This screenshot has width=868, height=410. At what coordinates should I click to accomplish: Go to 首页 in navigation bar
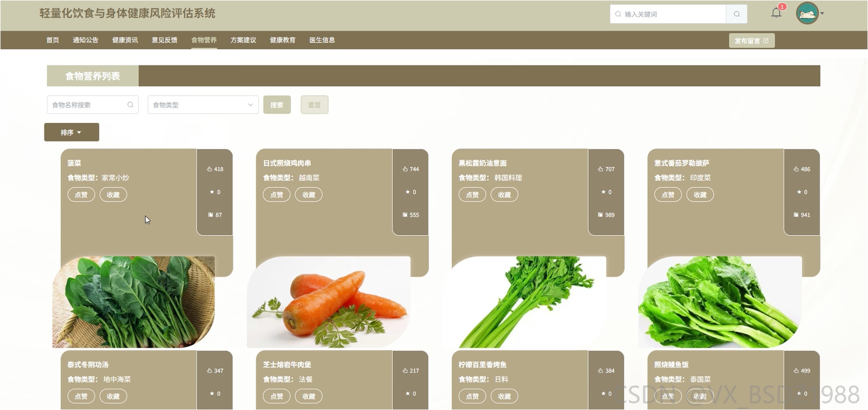pyautogui.click(x=53, y=40)
